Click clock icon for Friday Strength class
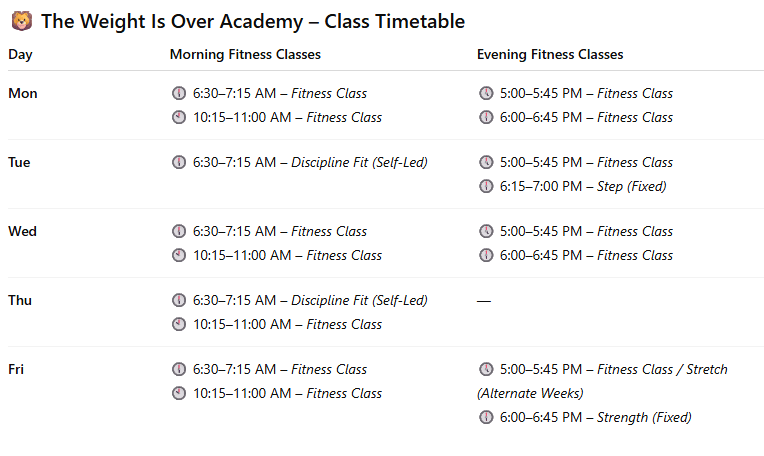 click(486, 417)
